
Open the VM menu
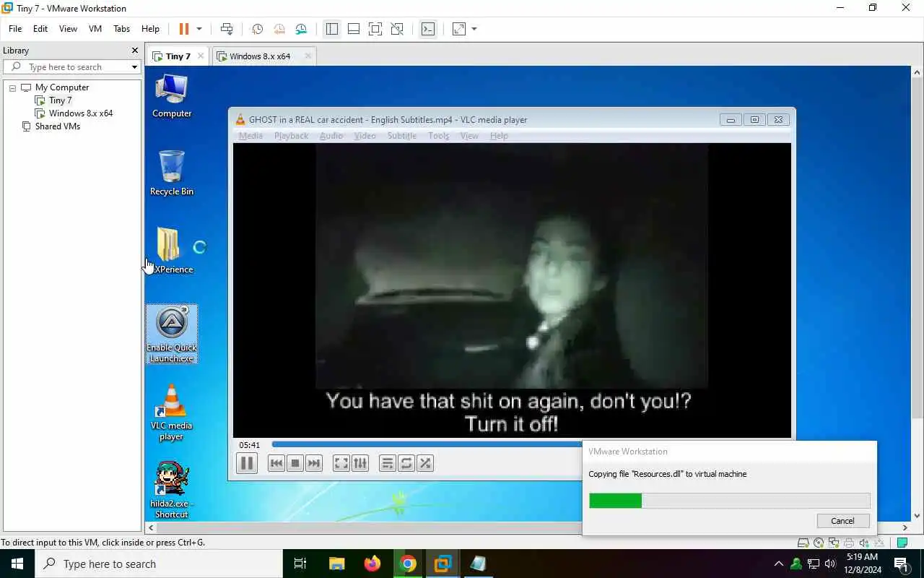pos(95,29)
